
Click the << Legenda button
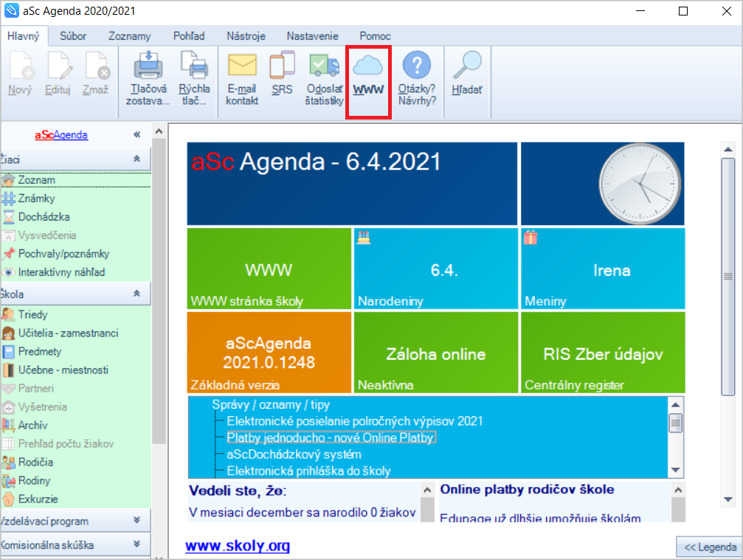coord(710,547)
